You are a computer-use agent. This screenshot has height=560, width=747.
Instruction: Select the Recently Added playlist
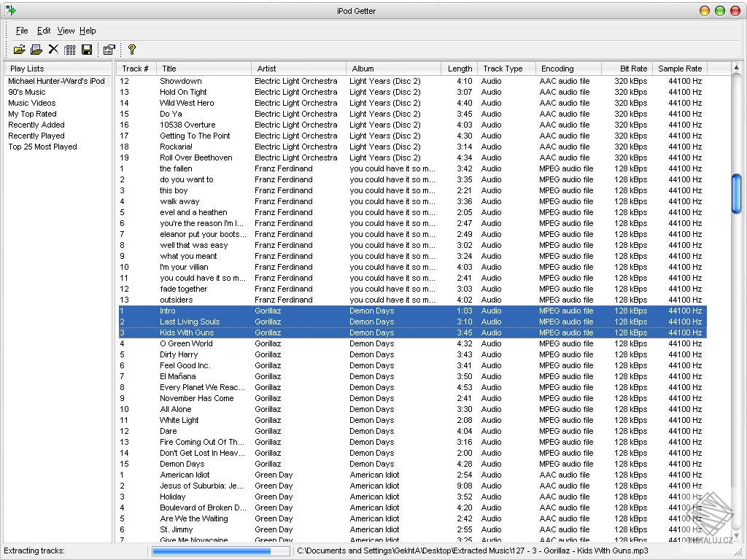click(x=36, y=125)
